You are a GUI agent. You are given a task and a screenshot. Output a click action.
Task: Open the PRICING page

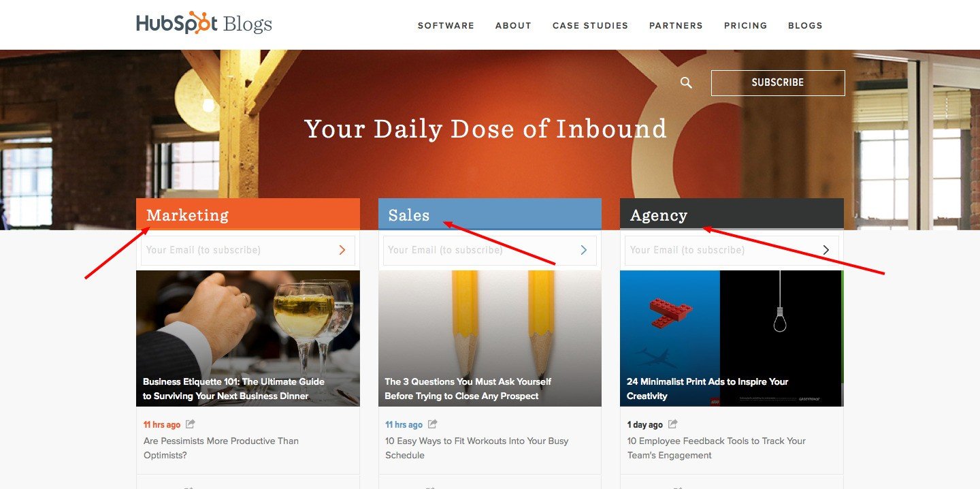[x=745, y=25]
